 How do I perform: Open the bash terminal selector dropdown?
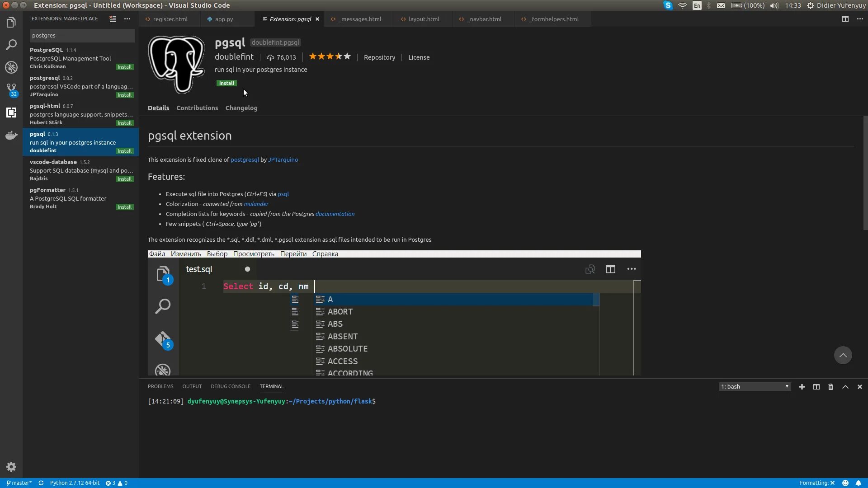pyautogui.click(x=755, y=387)
